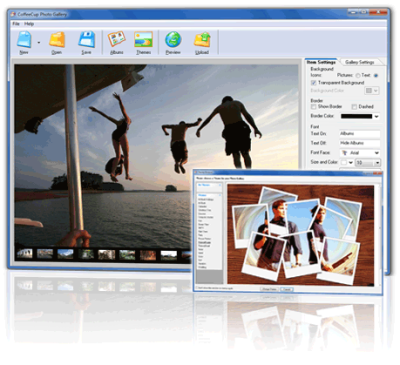Open a gallery with the Open icon
Viewport: 400px width, 365px height.
(57, 40)
